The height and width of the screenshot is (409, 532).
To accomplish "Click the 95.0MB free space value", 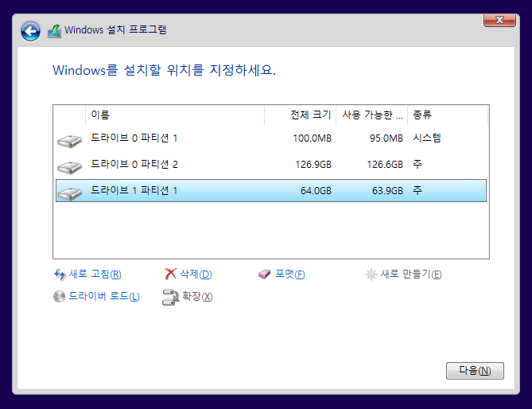I will [386, 138].
